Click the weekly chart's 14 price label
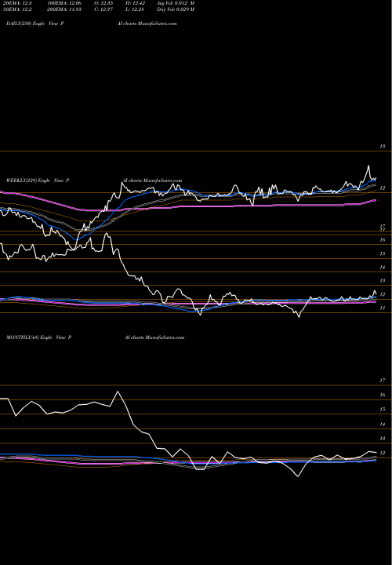392x565 pixels. tap(383, 268)
